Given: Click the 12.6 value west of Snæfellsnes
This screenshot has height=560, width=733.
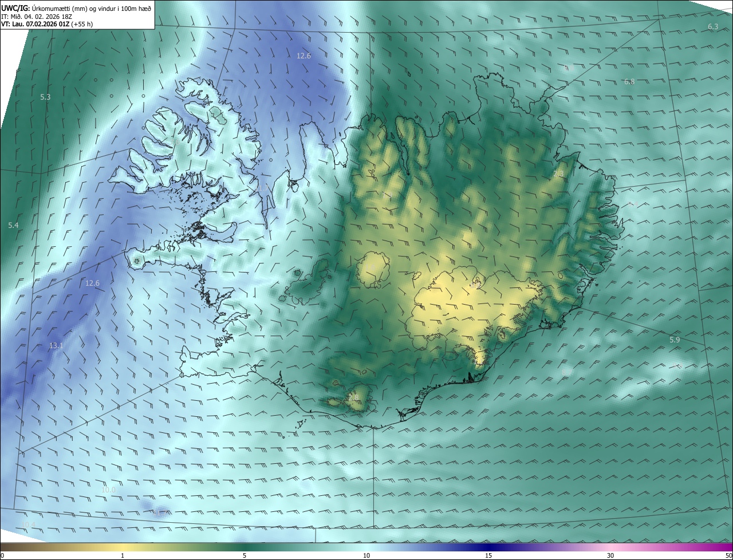Looking at the screenshot, I should [x=92, y=283].
